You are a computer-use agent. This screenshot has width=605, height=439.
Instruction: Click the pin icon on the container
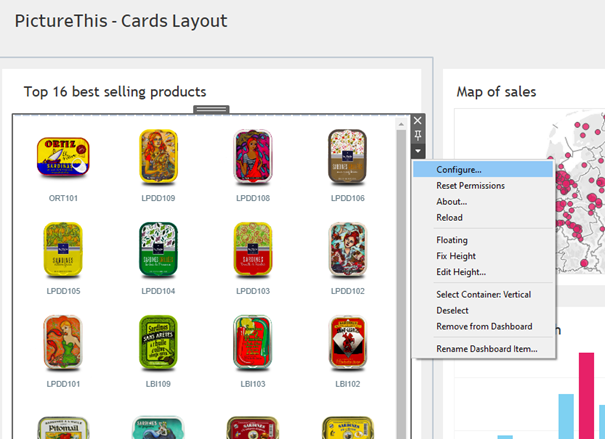[418, 136]
